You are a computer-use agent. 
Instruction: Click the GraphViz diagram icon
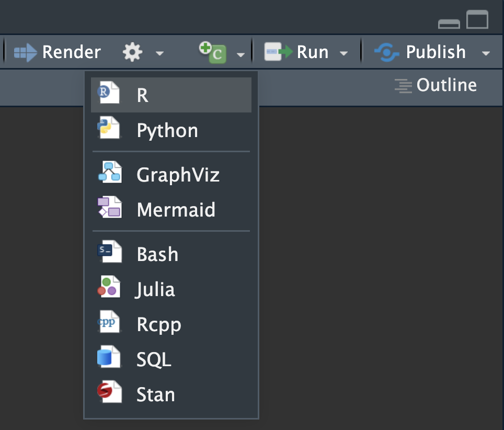[x=110, y=172]
